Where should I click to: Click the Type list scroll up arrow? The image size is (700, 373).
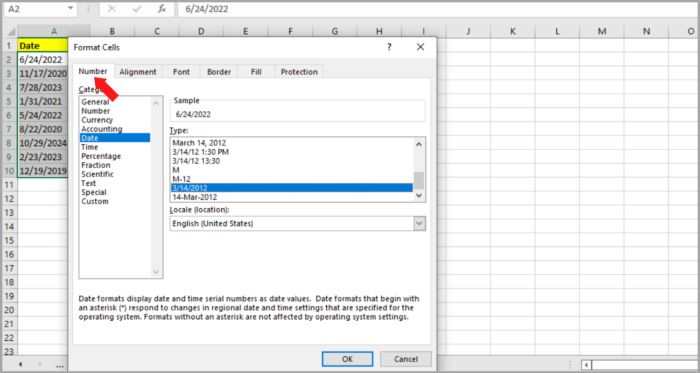(x=419, y=144)
